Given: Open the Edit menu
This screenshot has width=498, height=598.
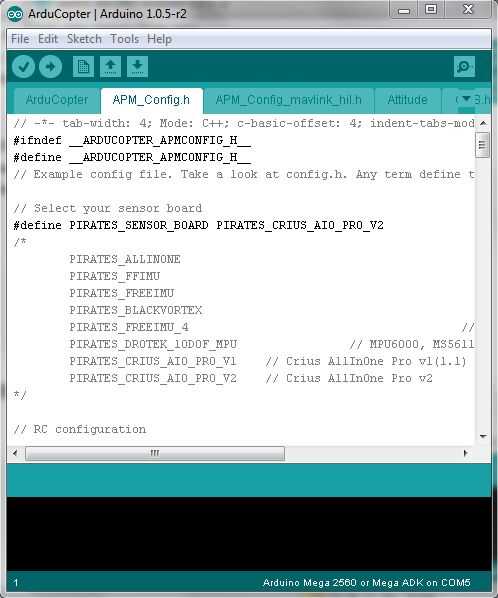Looking at the screenshot, I should (48, 39).
